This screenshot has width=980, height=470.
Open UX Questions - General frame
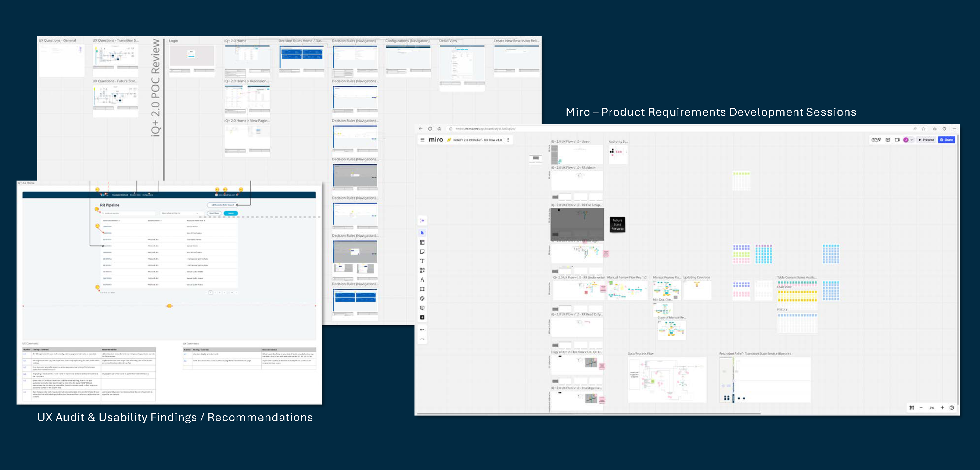62,60
